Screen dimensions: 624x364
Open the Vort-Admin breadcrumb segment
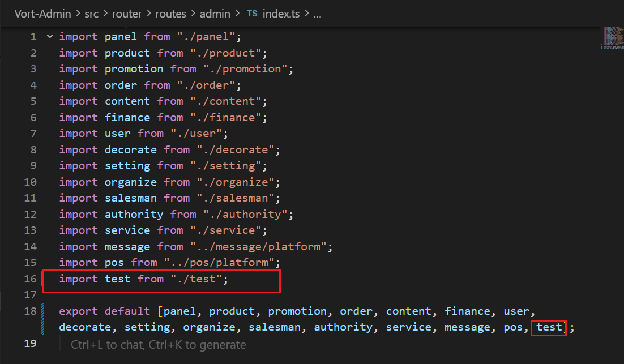pyautogui.click(x=42, y=14)
